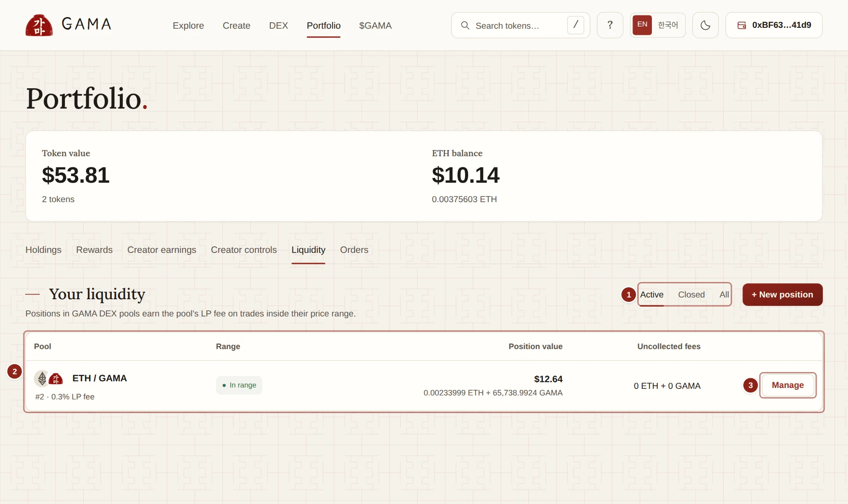This screenshot has width=848, height=504.
Task: Click the + New position button
Action: click(x=782, y=294)
